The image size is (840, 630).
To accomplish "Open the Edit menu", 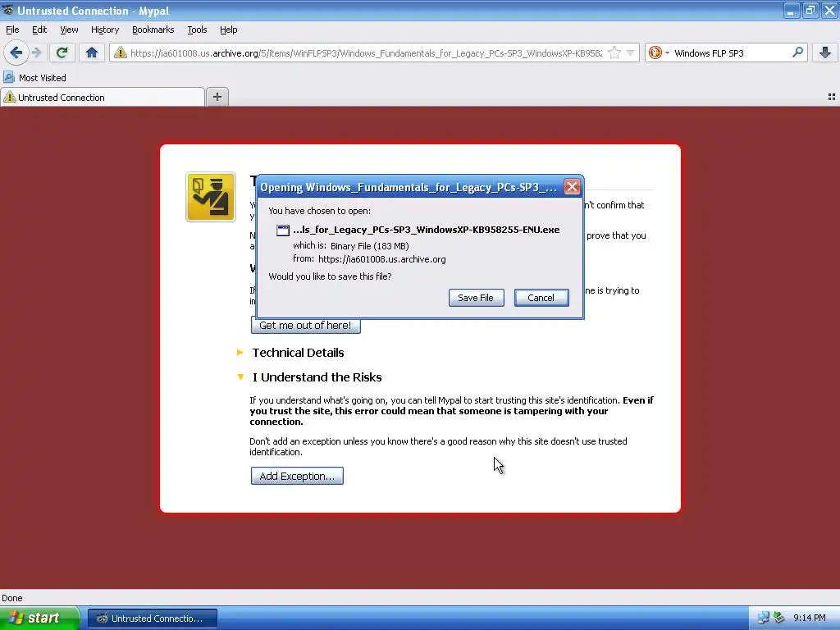I will (x=39, y=30).
